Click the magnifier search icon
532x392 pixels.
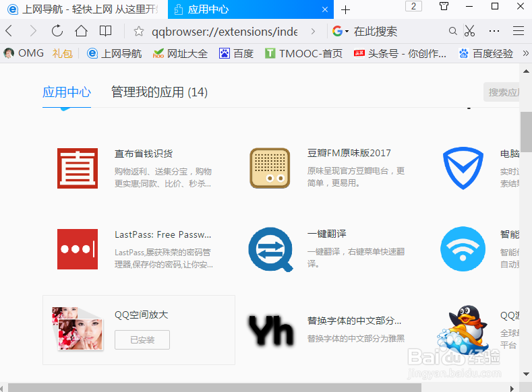(452, 31)
